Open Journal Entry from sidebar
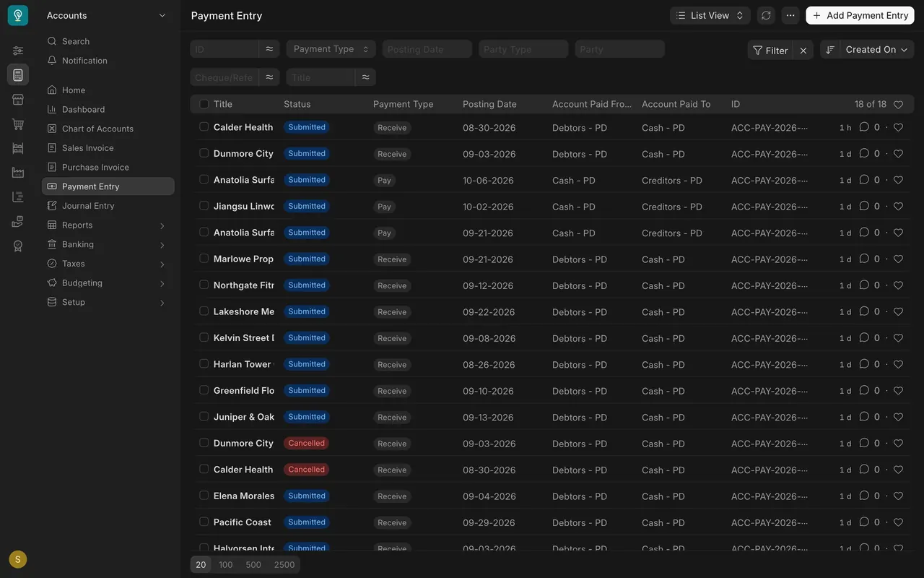Screen dimensions: 924x578 click(x=108, y=206)
